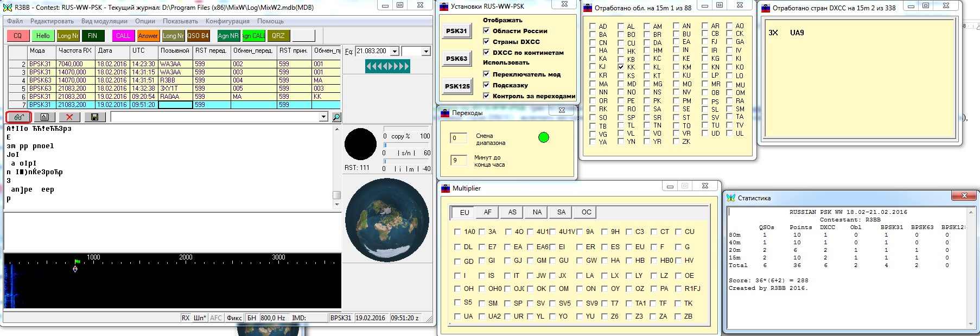Image resolution: width=980 pixels, height=336 pixels.
Task: Click the teal frequency arrows control
Action: point(387,66)
